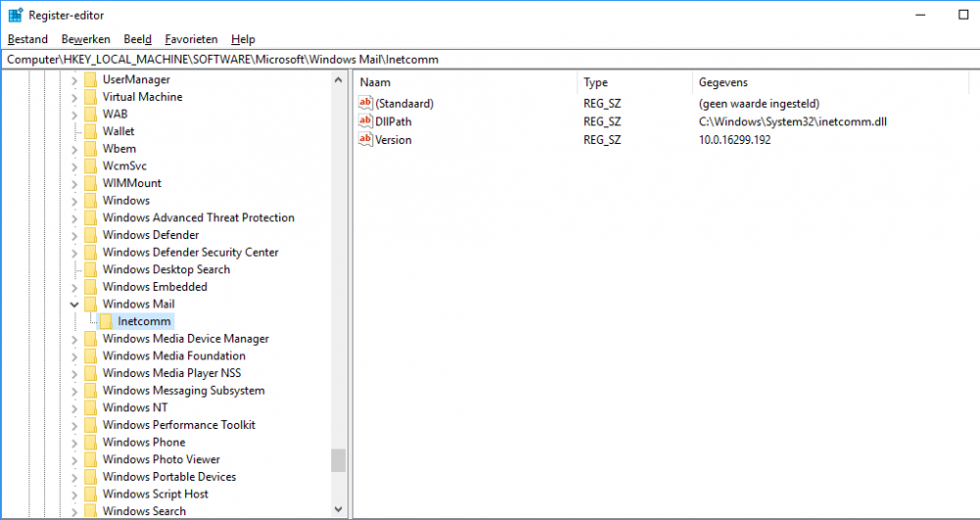Image resolution: width=980 pixels, height=520 pixels.
Task: Expand the Windows Media Foundation node
Action: (x=74, y=355)
